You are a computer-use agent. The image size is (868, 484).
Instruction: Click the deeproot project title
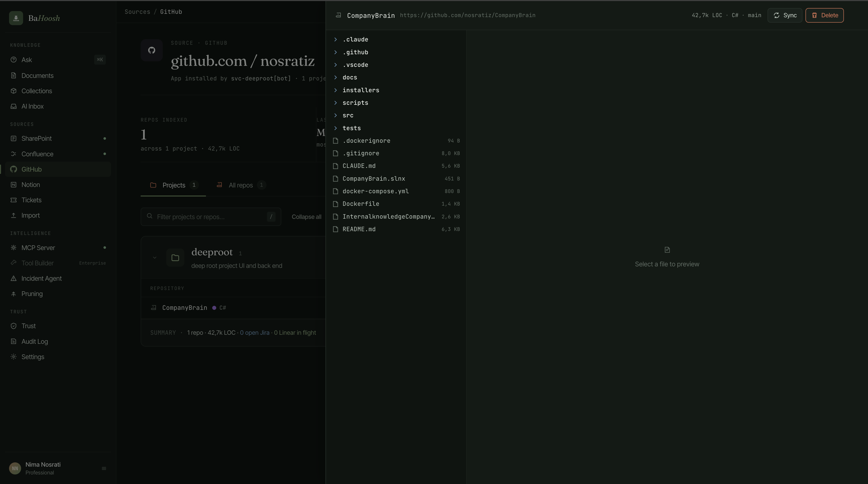coord(212,252)
